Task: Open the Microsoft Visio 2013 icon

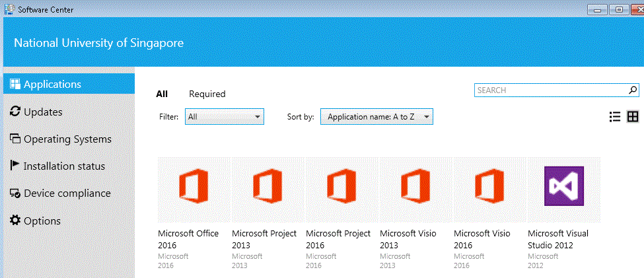Action: coord(415,190)
